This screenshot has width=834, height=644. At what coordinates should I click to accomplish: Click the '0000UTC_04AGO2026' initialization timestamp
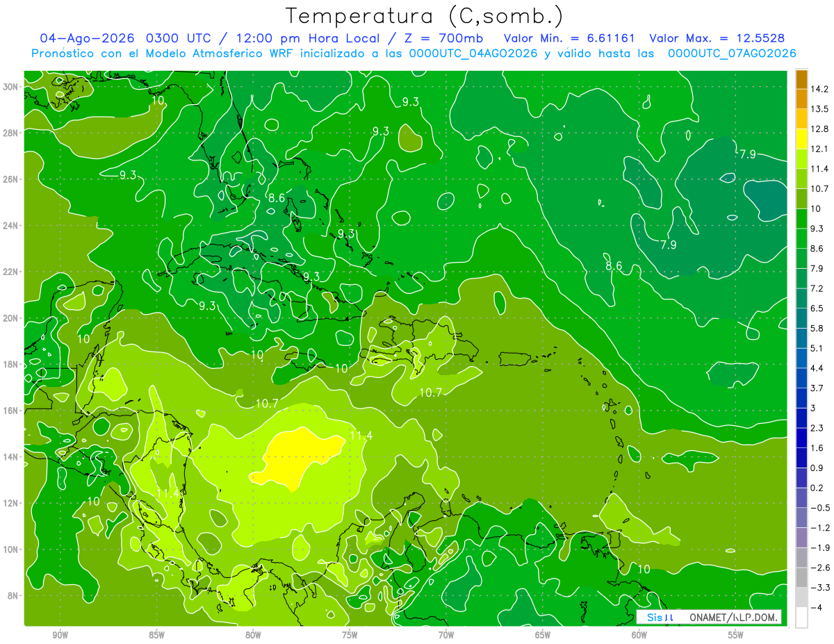pos(473,53)
